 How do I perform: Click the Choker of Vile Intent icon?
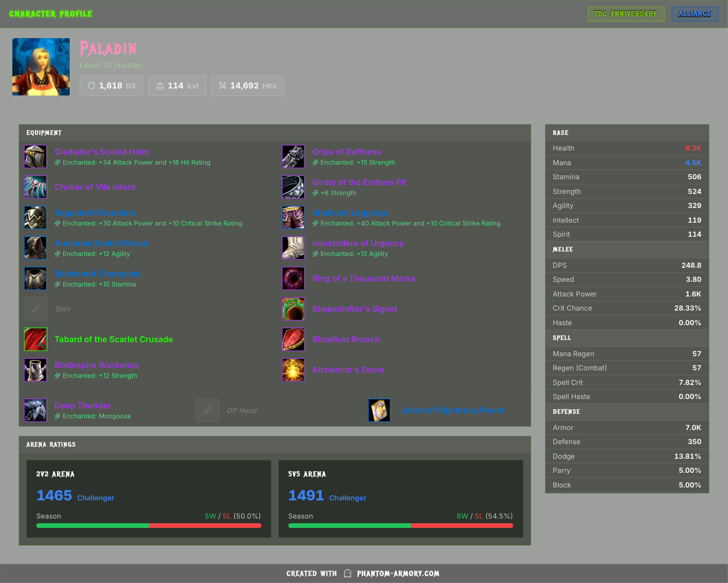point(35,187)
